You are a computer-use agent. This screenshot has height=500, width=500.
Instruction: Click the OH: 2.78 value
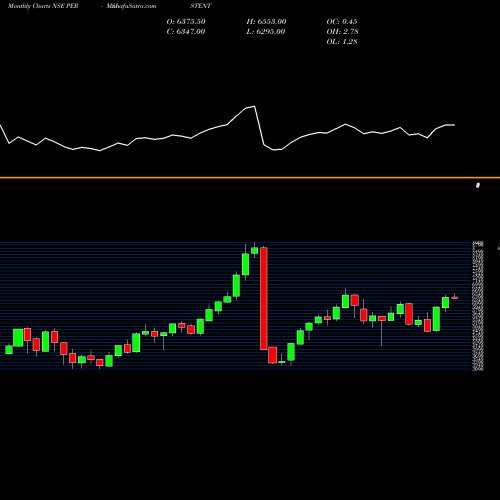[x=342, y=32]
